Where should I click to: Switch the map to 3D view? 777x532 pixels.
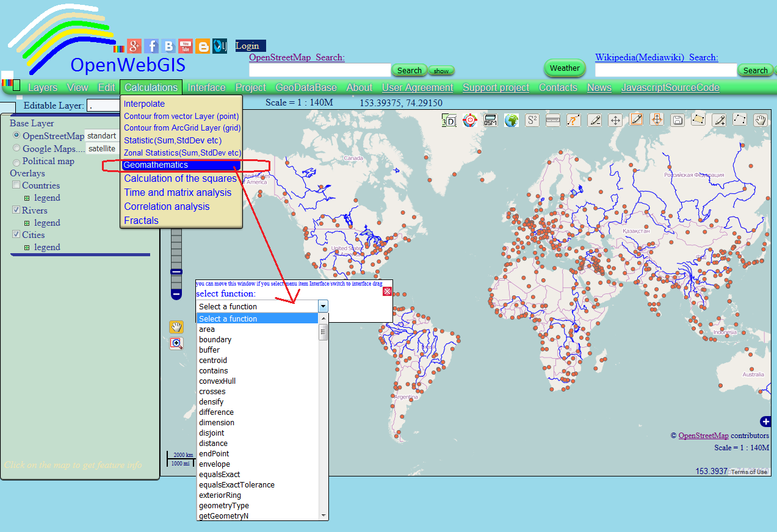[x=449, y=120]
